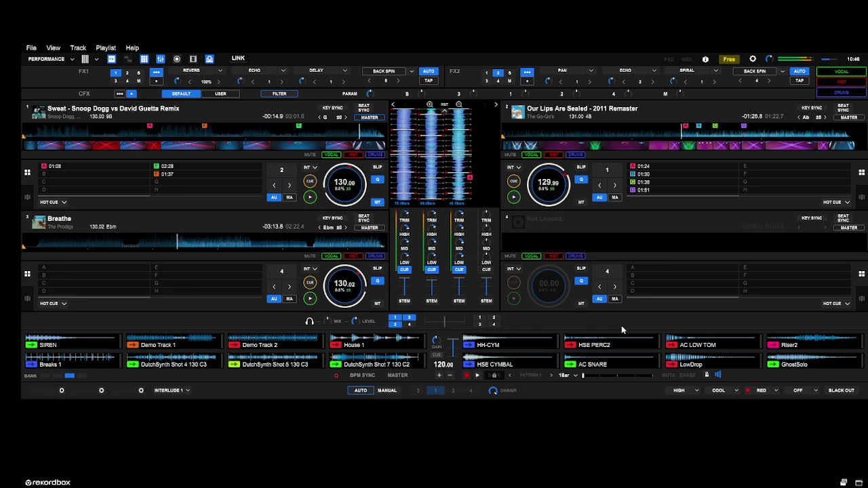Select the FILTER color effect

279,94
